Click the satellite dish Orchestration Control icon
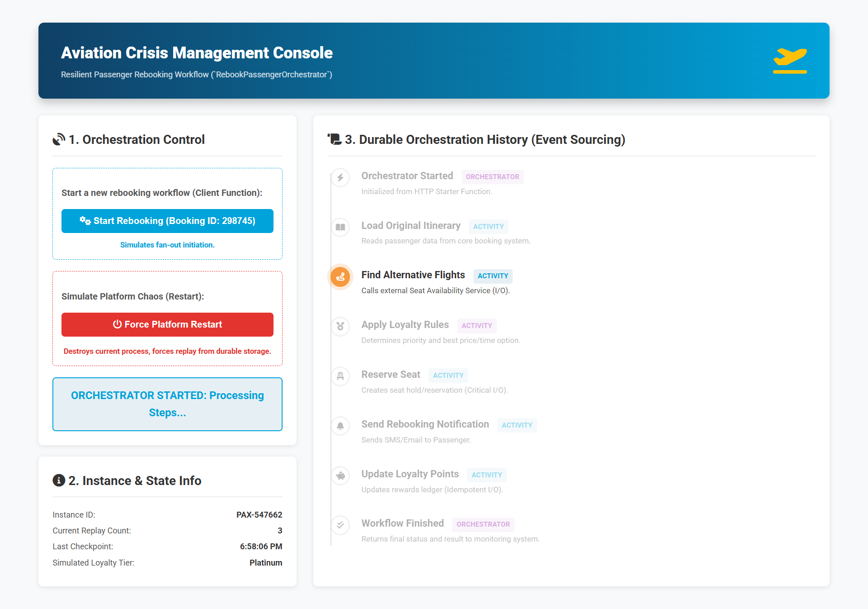The height and width of the screenshot is (609, 868). tap(59, 139)
